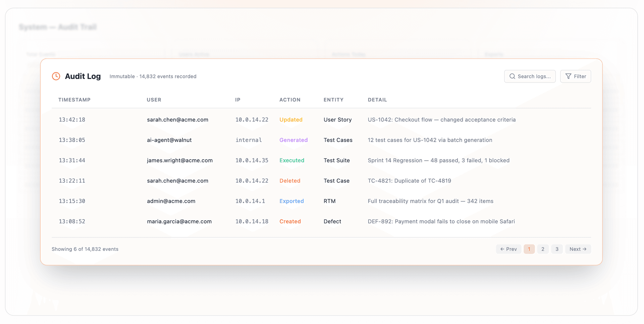Sort by the Timestamp column header
The width and height of the screenshot is (644, 324).
tap(74, 100)
